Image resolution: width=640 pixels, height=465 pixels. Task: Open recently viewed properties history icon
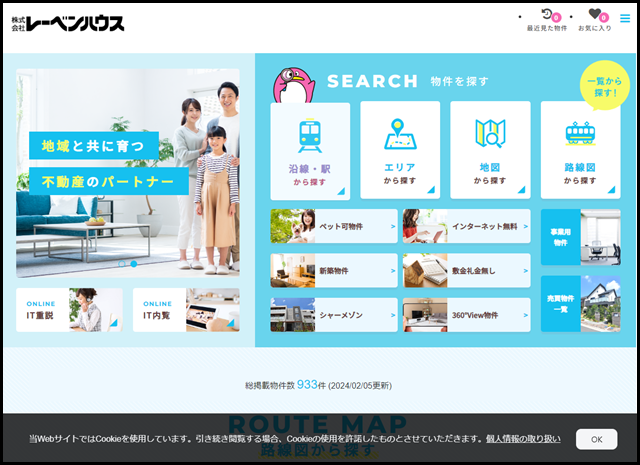(x=547, y=14)
